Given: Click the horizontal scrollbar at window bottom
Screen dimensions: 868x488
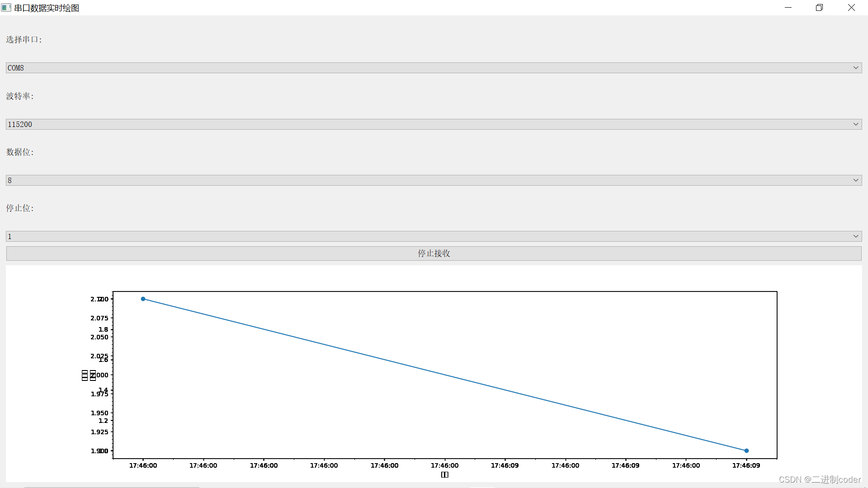Looking at the screenshot, I should click(112, 487).
